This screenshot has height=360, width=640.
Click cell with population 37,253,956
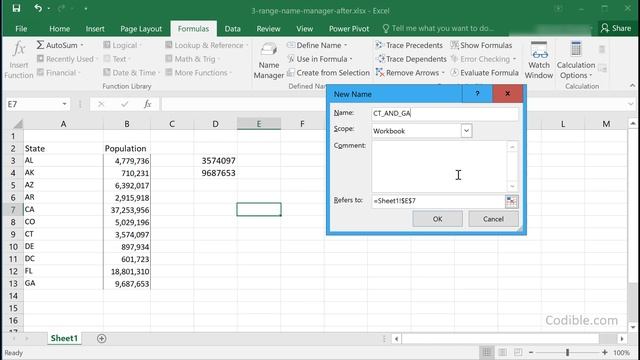[x=127, y=210]
